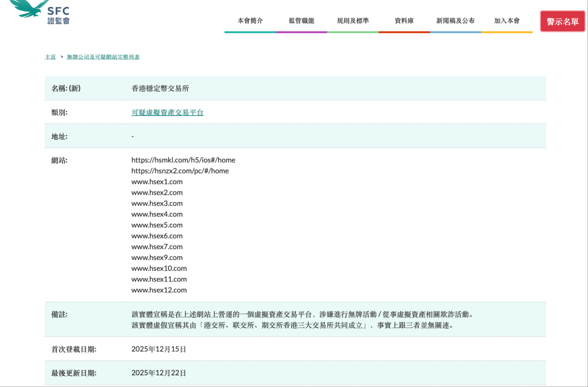Open the 本會簡介 menu
Viewport: 588px width, 387px height.
[250, 21]
